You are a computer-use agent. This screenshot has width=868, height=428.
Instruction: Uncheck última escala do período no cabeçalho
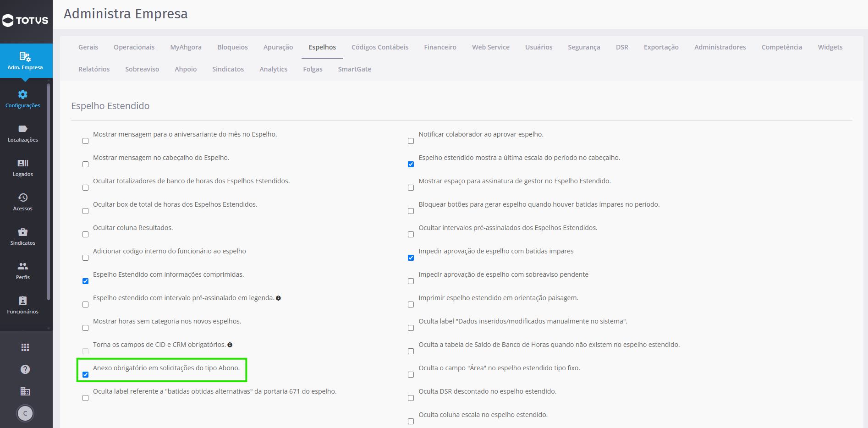(x=411, y=164)
